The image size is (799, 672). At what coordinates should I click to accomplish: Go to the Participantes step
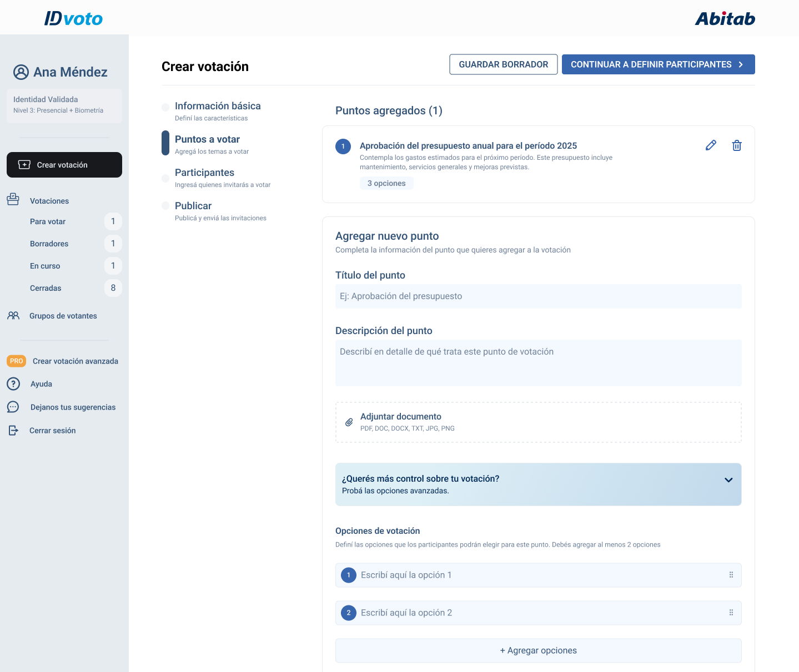[204, 173]
